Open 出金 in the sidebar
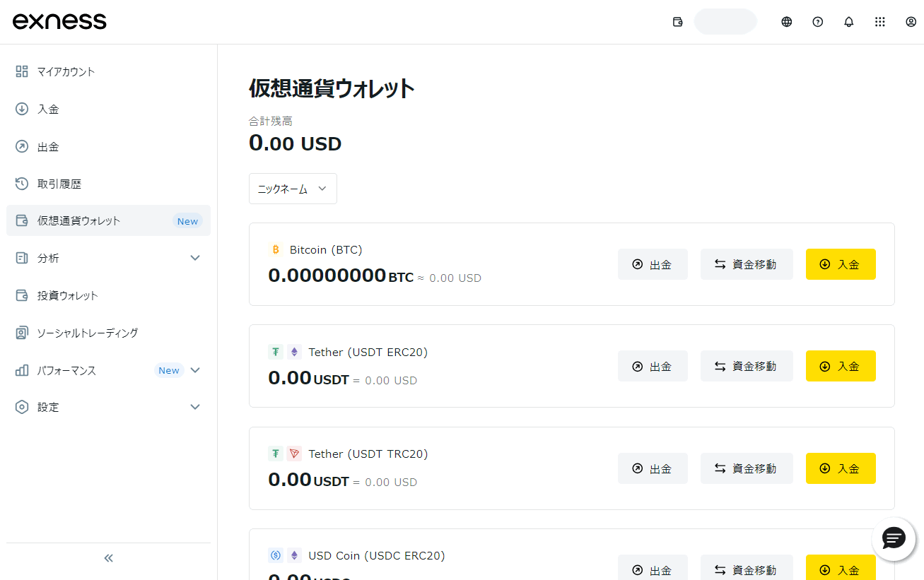924x580 pixels. coord(108,146)
